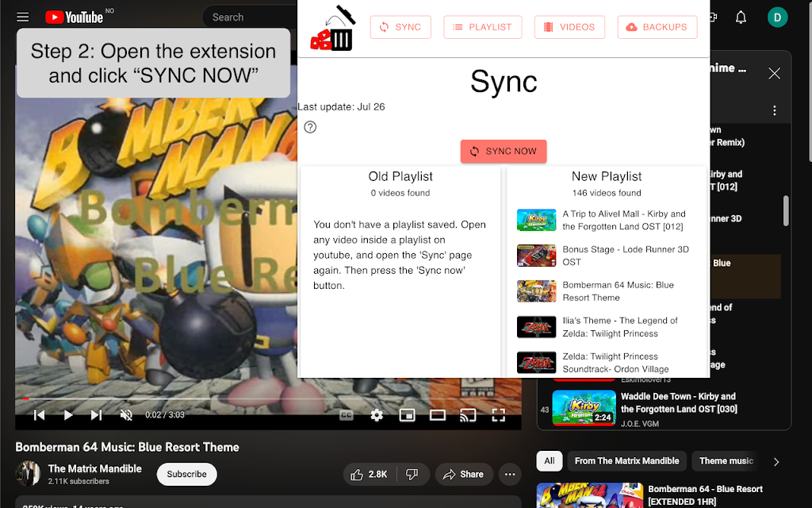Switch to the PLAYLIST tab
The image size is (812, 508).
pyautogui.click(x=483, y=27)
